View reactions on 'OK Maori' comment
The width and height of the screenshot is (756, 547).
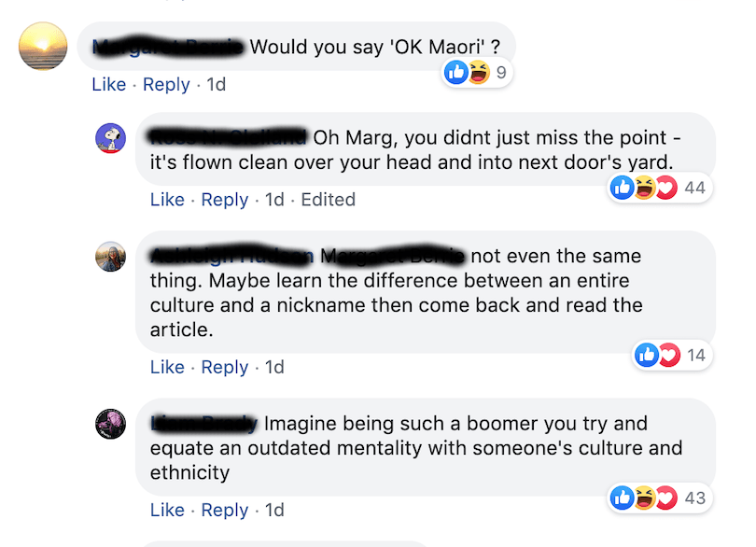[x=479, y=72]
